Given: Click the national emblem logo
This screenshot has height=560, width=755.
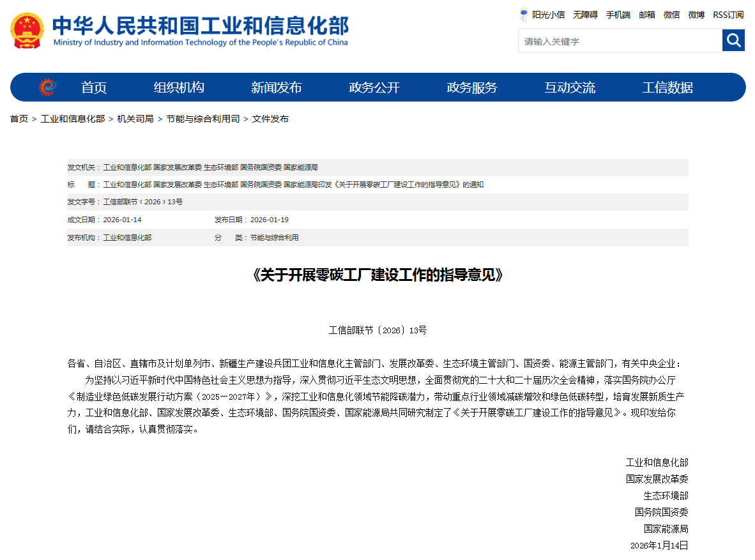Looking at the screenshot, I should click(27, 29).
